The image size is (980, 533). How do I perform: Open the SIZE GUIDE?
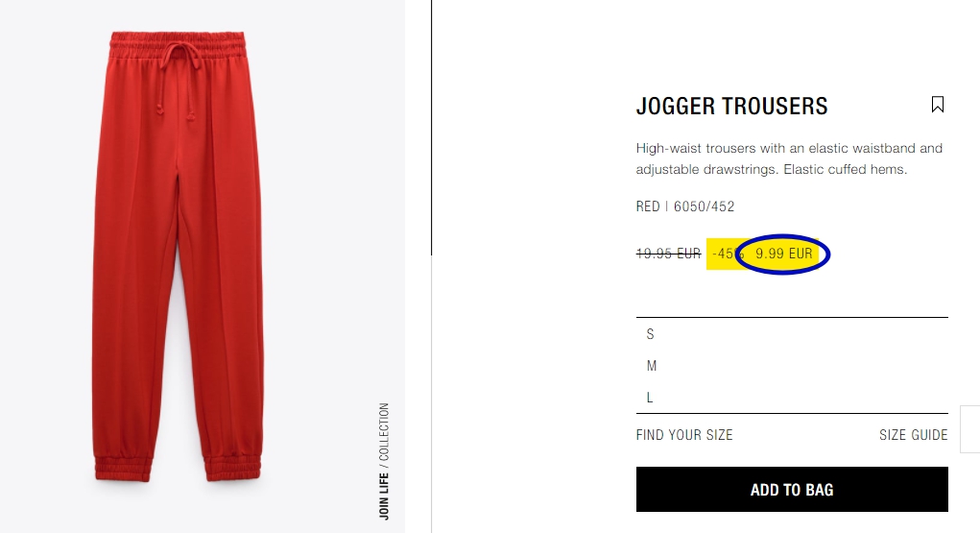(913, 435)
